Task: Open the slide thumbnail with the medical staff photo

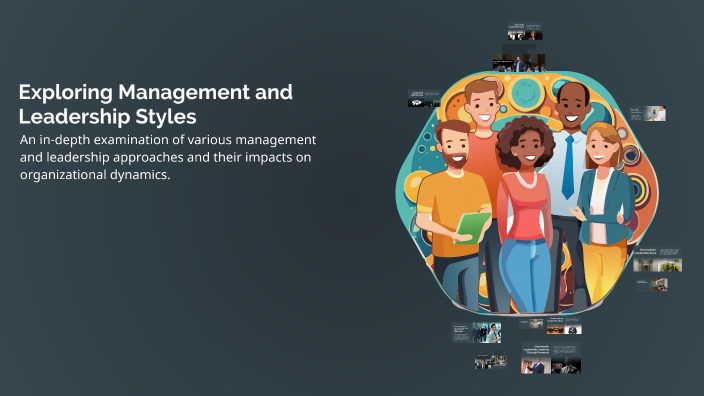Action: (647, 114)
